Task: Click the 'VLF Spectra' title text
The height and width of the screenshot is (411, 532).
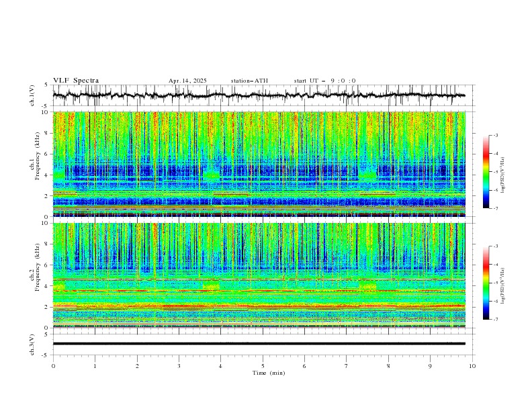Action: tap(76, 81)
